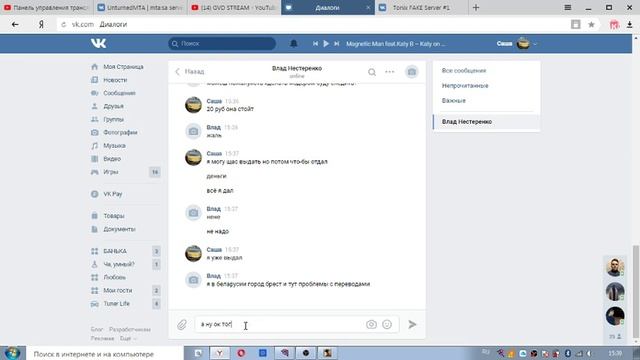Open browser downloads arrow icon
The image size is (640, 360).
[629, 24]
